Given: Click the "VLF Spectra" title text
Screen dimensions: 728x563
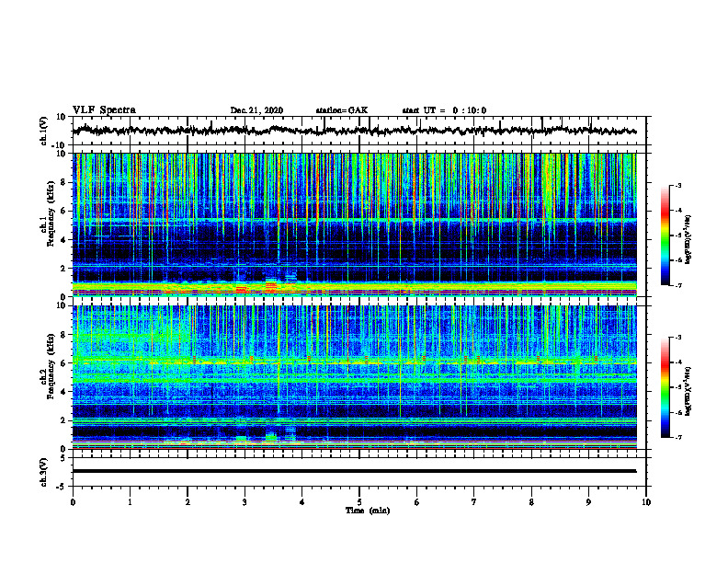Looking at the screenshot, I should (104, 110).
